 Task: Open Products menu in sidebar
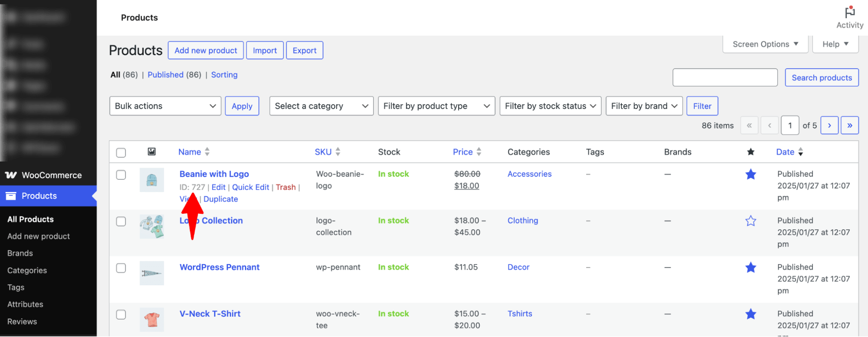click(48, 196)
